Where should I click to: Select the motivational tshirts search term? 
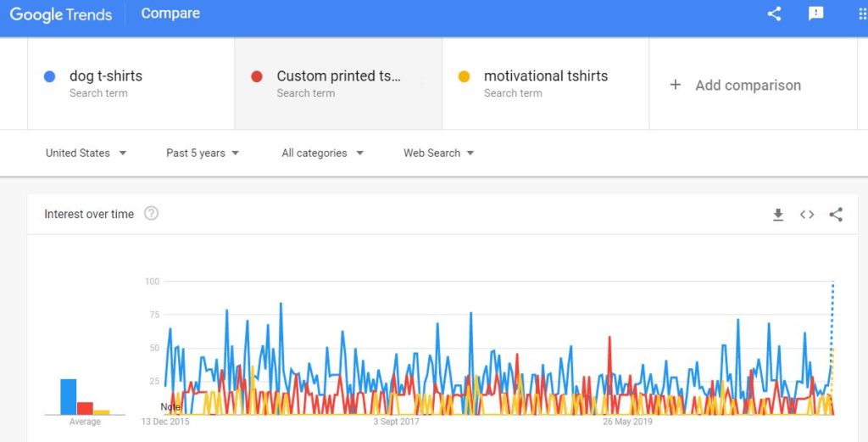point(545,84)
